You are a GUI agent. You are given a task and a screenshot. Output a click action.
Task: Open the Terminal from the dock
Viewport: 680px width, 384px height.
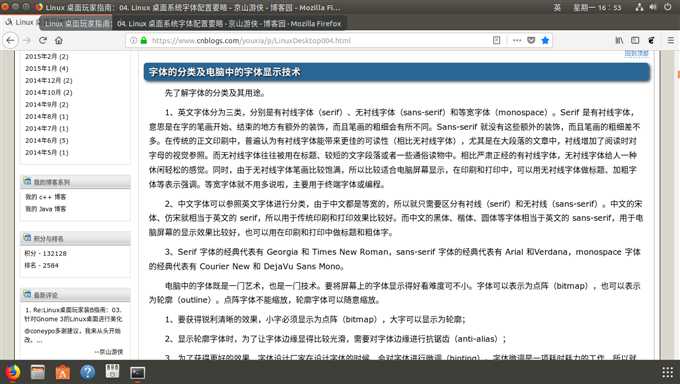tap(137, 372)
